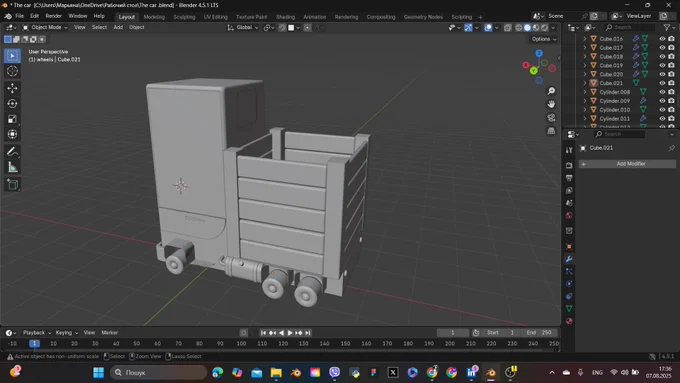
Task: Open the Material properties tab
Action: tap(569, 321)
